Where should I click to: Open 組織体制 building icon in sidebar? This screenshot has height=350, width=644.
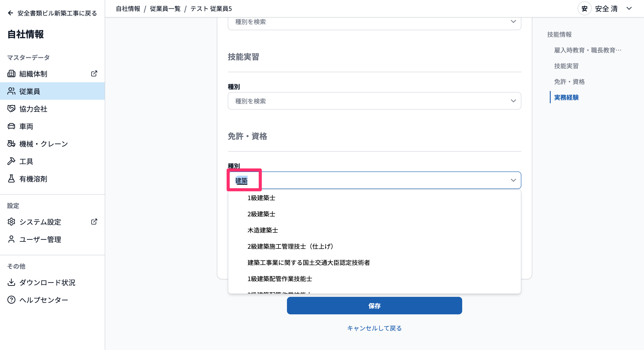(11, 74)
